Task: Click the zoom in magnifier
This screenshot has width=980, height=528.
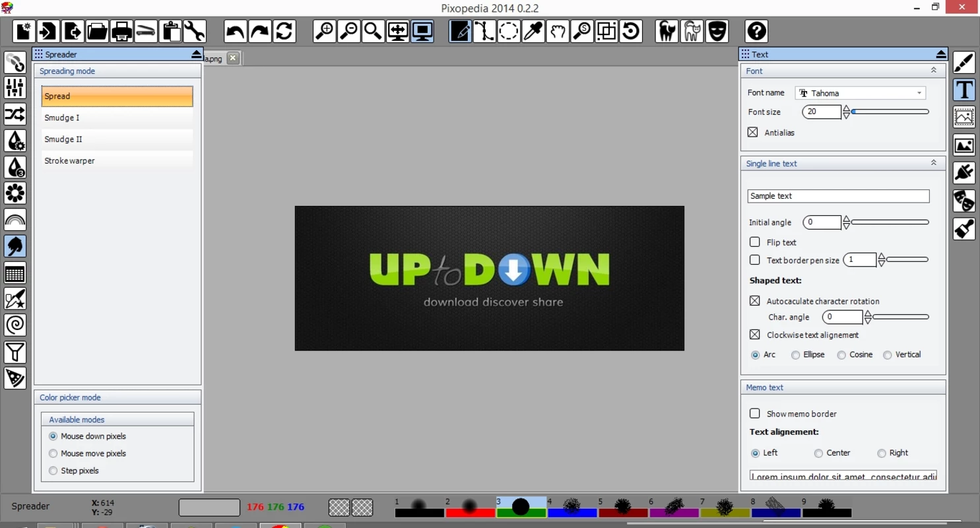Action: (324, 31)
